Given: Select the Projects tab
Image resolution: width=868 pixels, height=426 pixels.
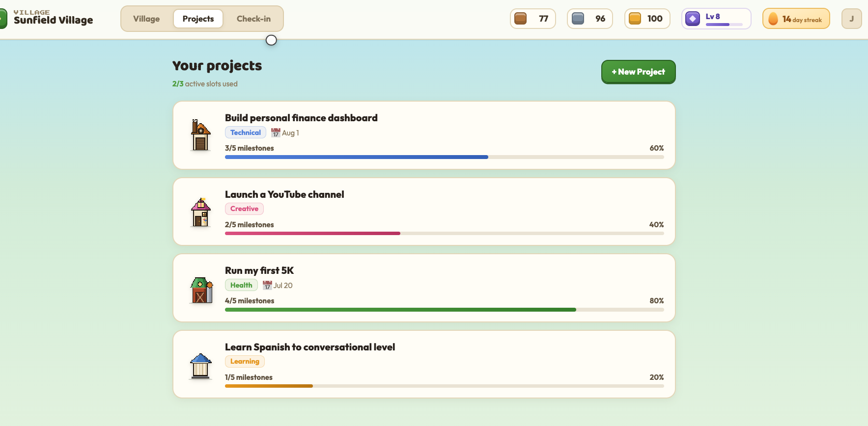Looking at the screenshot, I should pyautogui.click(x=198, y=19).
